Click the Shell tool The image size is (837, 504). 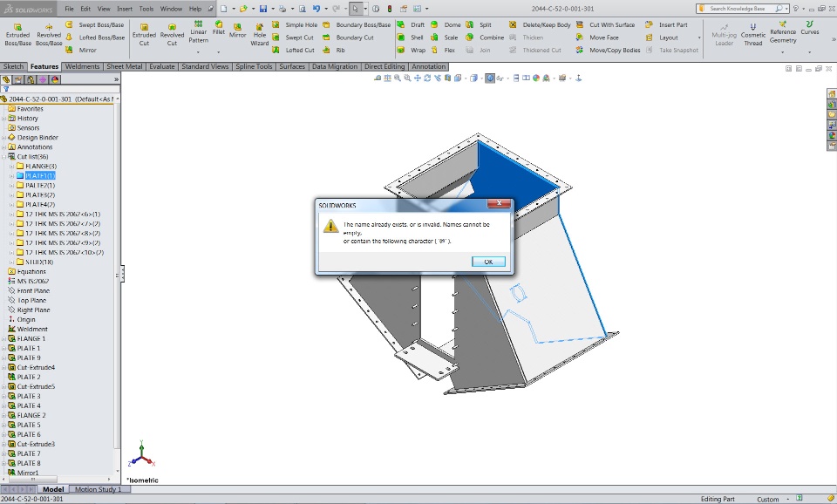click(411, 37)
